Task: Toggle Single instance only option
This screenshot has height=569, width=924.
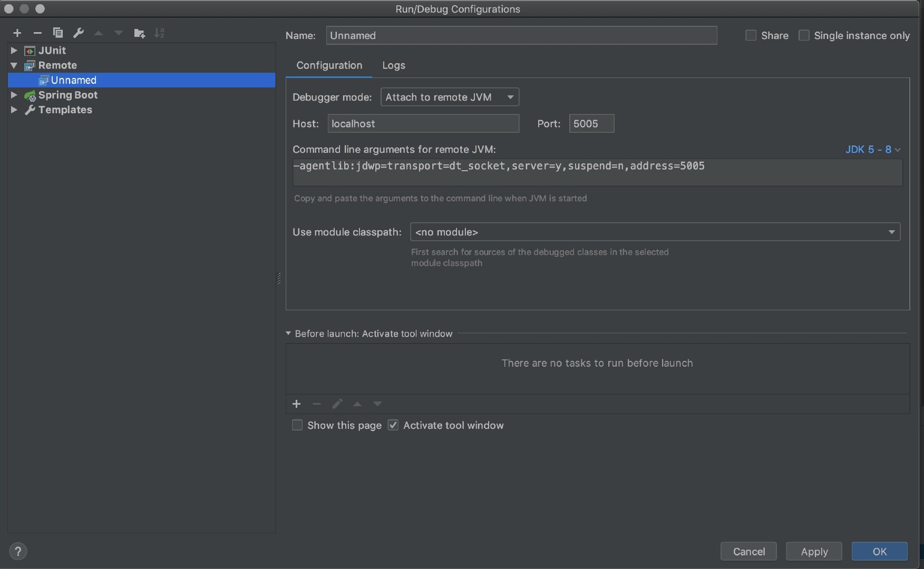Action: [x=804, y=35]
